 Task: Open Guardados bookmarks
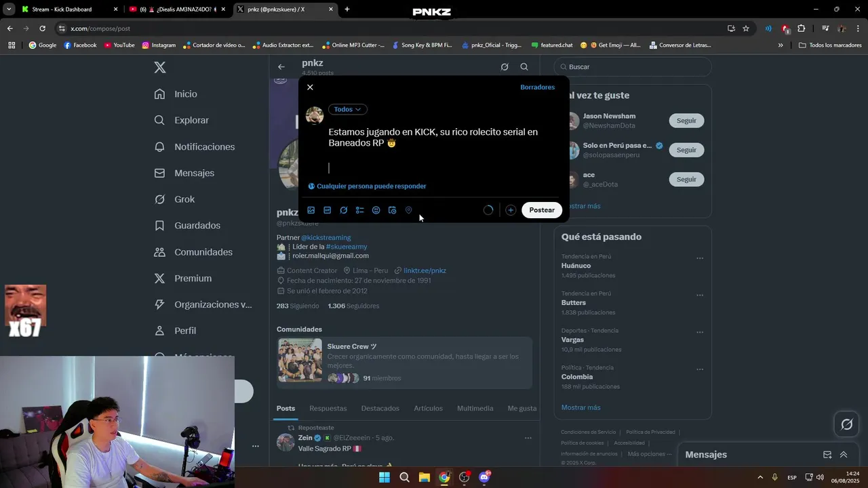[188, 226]
